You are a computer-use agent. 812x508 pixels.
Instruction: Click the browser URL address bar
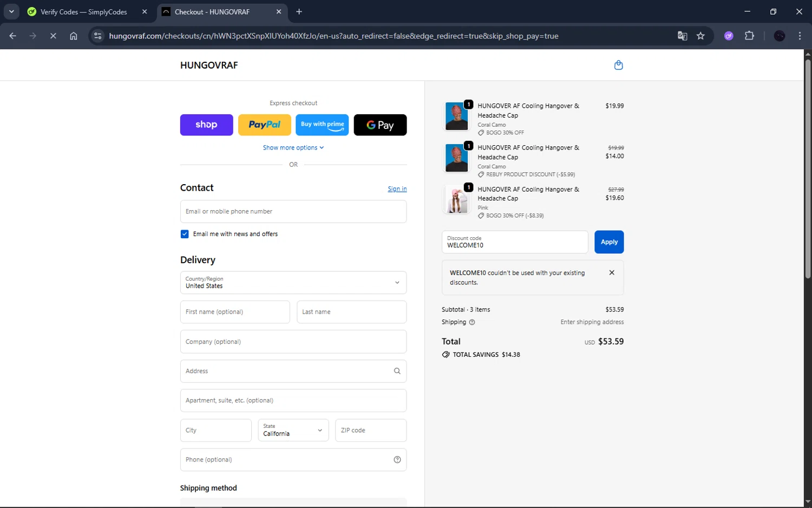[x=333, y=36]
